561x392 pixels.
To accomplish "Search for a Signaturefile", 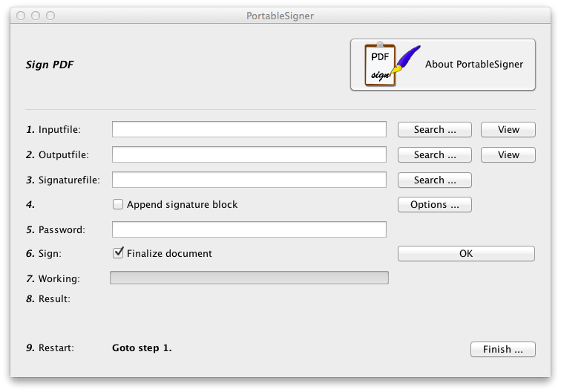I will tap(435, 180).
